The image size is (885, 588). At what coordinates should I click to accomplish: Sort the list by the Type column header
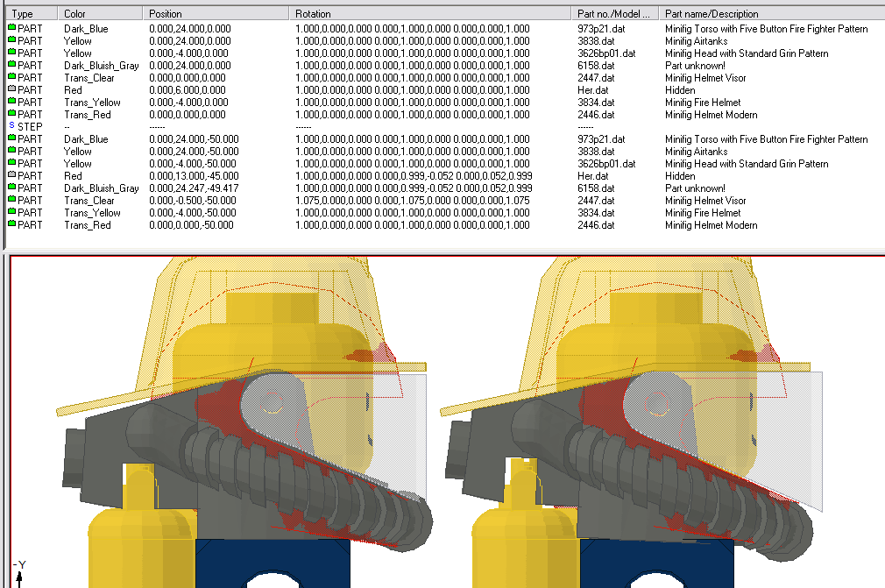(x=32, y=13)
